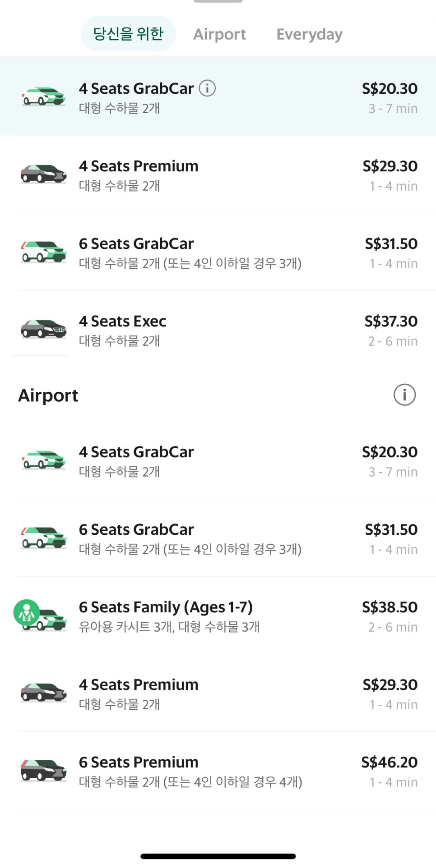
Task: Tap the 6 Seats Family child seat icon
Action: point(27,612)
